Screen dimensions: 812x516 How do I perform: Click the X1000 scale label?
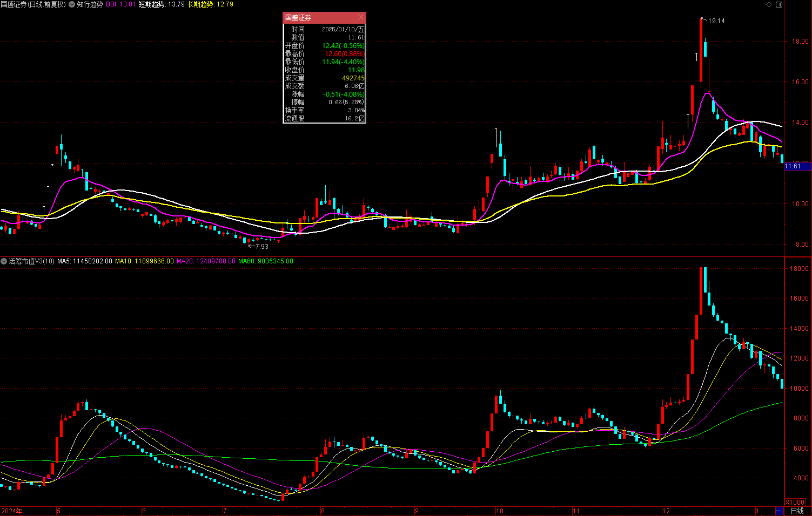(795, 503)
